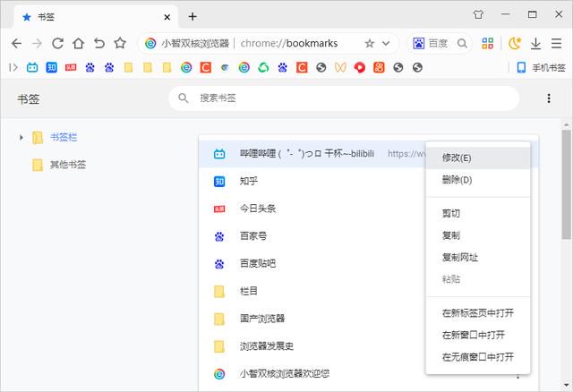Open the green circular arrows bookmark icon
This screenshot has width=573, height=392.
(263, 67)
